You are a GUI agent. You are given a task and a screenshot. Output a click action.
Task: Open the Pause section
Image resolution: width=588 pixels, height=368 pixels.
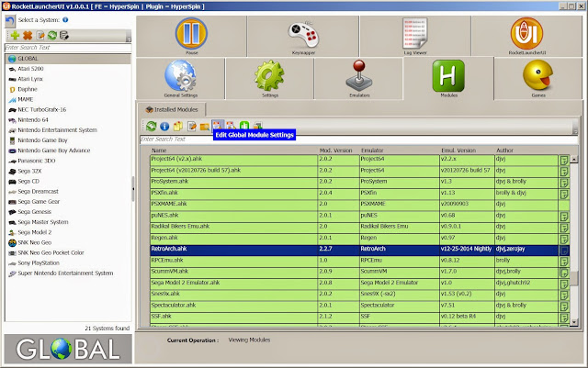pyautogui.click(x=191, y=36)
